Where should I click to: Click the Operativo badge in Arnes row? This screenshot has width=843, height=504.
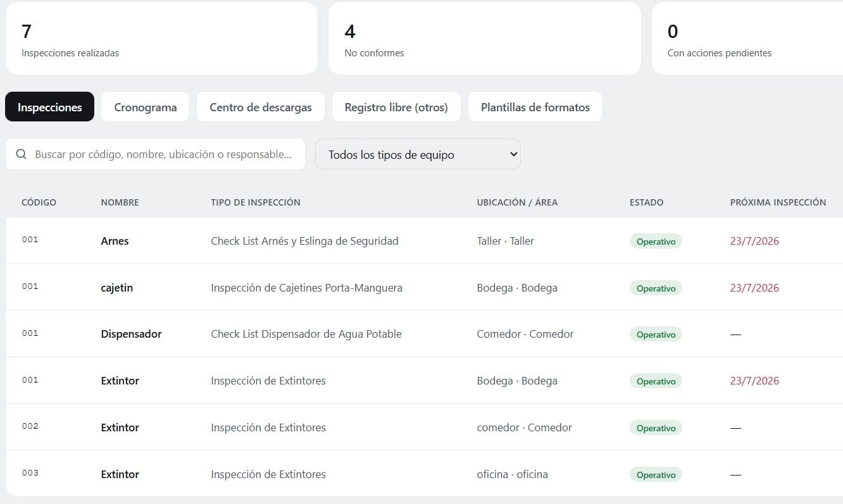(656, 242)
